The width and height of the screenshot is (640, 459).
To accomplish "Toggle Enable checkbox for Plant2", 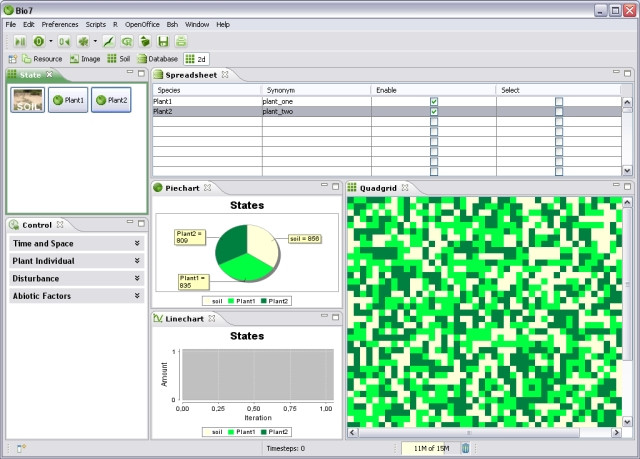I will [433, 112].
